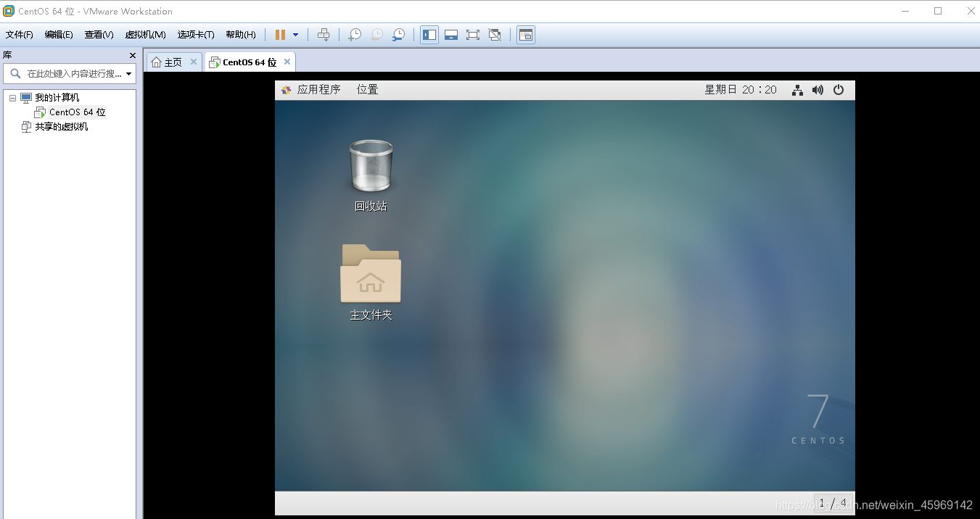
Task: Click the clock 星期日 20:20 in CentOS panel
Action: [741, 90]
